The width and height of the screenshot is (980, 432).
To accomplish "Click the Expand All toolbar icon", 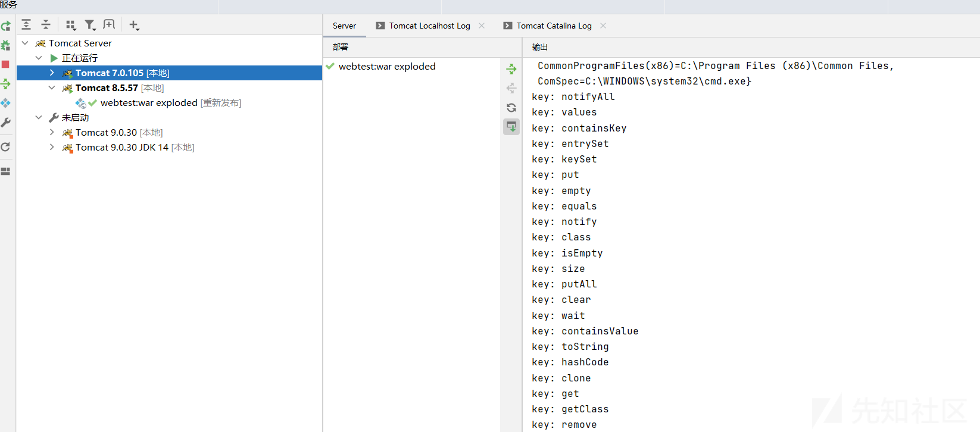I will tap(26, 24).
